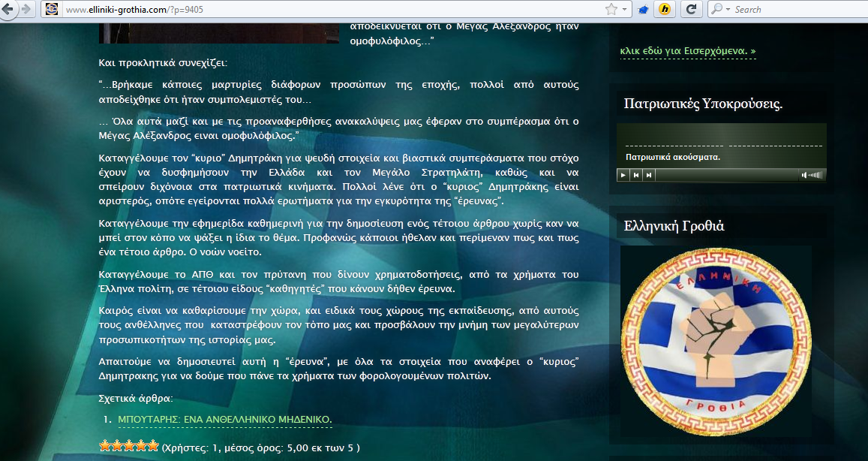Screen dimensions: 868x461
Task: Go back with the browser back arrow
Action: [x=8, y=9]
